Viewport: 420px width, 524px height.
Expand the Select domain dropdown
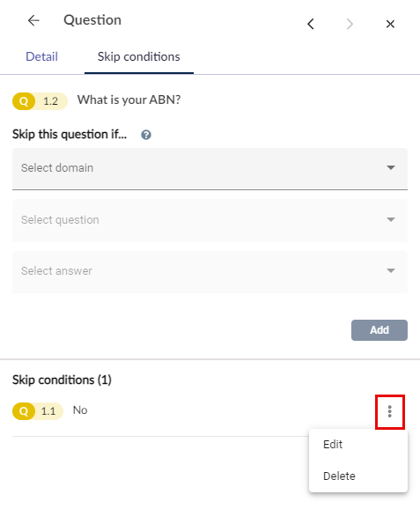coord(210,169)
